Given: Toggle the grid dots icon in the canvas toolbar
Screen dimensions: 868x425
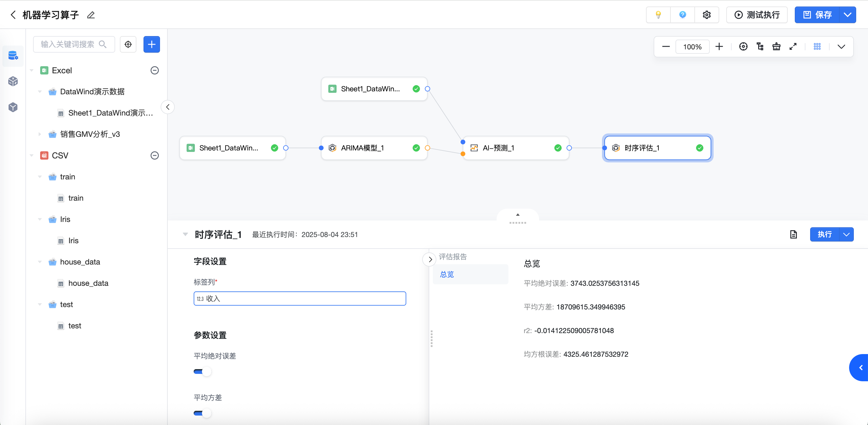Looking at the screenshot, I should point(817,46).
